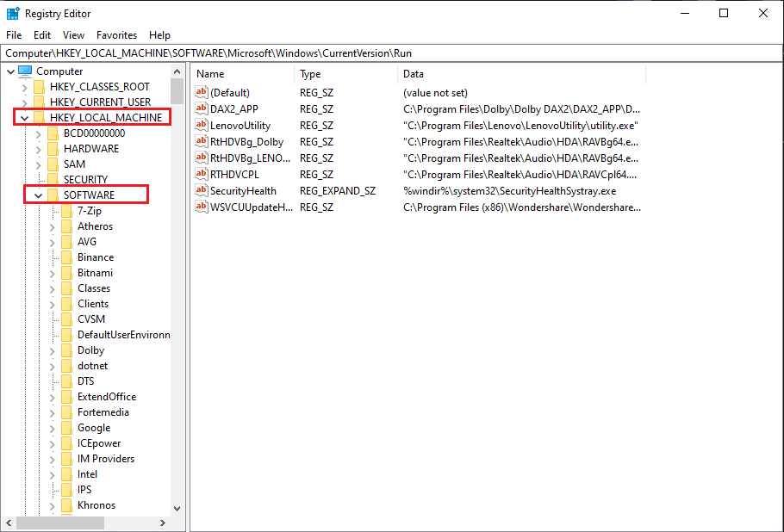Viewport: 784px width, 532px height.
Task: Select the Bitnami registry key
Action: coord(95,272)
